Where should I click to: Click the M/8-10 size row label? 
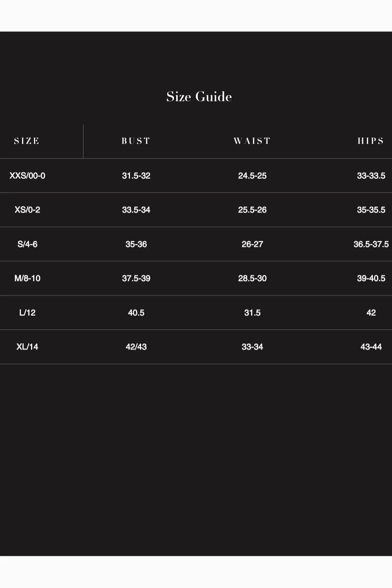(27, 279)
